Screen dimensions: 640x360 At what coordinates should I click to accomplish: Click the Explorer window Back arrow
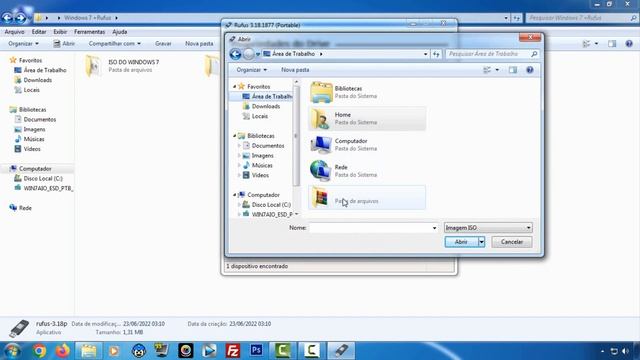(7, 18)
